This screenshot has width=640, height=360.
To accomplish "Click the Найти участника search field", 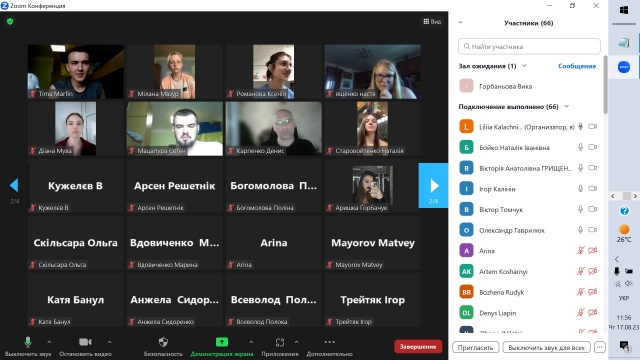I will click(x=529, y=47).
